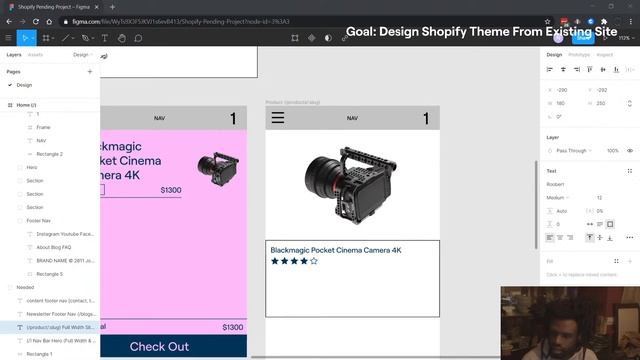Select the Home (/) frame layer
The width and height of the screenshot is (640, 360).
tap(26, 105)
